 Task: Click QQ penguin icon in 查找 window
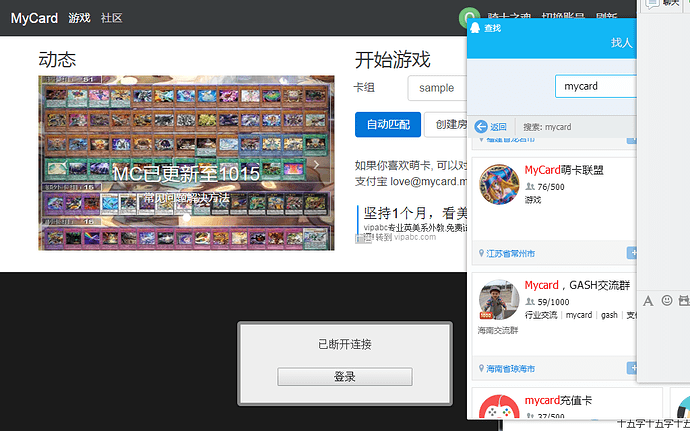(x=475, y=28)
